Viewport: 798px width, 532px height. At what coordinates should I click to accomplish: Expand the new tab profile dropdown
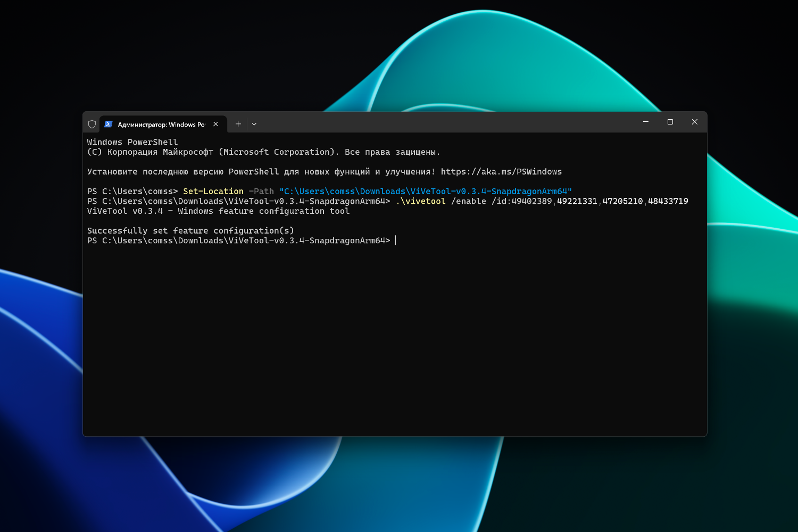254,124
